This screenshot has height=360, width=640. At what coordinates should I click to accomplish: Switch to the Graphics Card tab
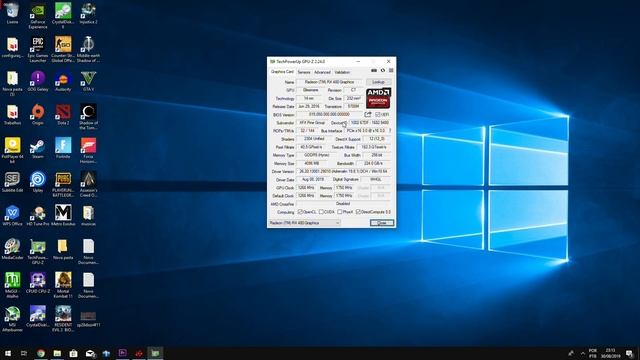tap(282, 72)
